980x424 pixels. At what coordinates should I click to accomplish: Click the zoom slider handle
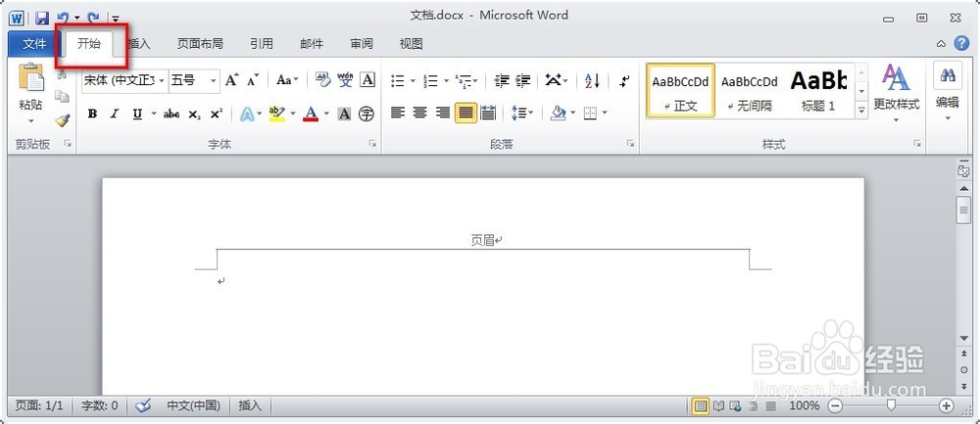tap(891, 406)
